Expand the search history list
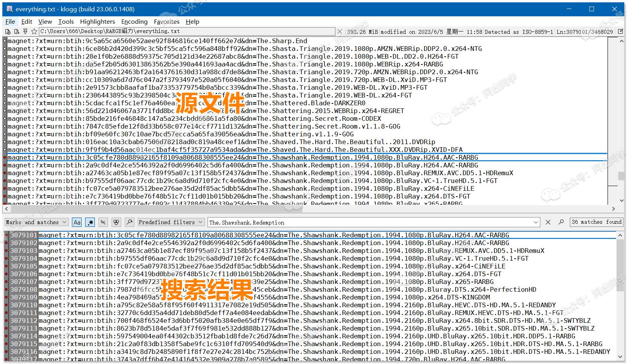Viewport: 627px width, 364px height. 536,222
